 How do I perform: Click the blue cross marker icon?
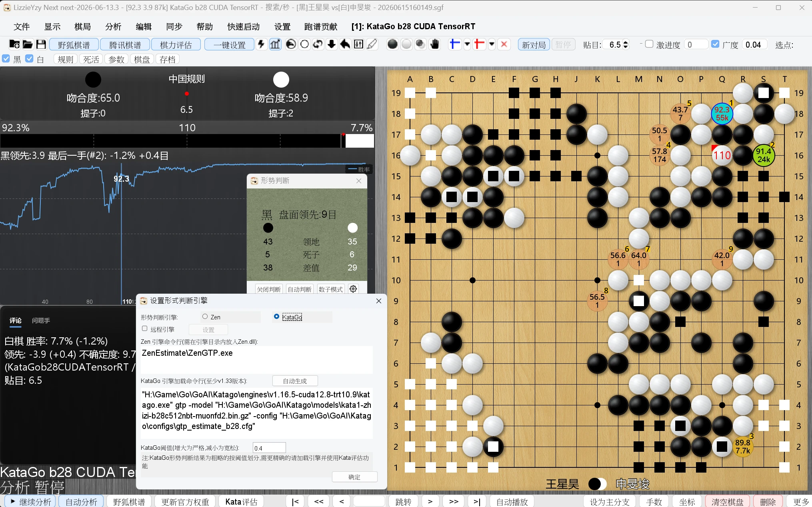click(x=455, y=44)
